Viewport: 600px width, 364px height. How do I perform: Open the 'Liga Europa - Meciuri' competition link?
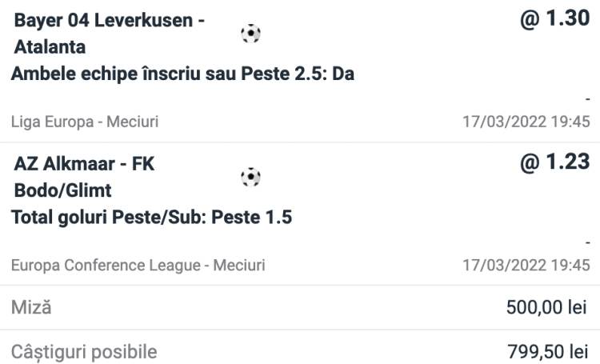(85, 122)
